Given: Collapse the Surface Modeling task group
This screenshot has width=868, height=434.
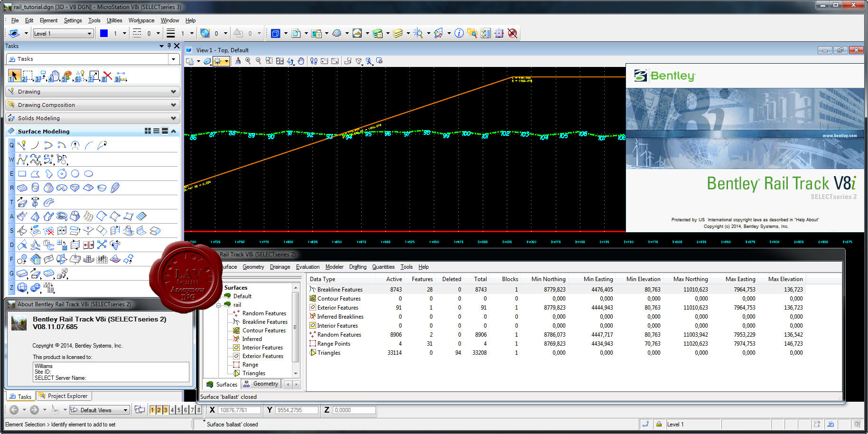Looking at the screenshot, I should coord(174,131).
